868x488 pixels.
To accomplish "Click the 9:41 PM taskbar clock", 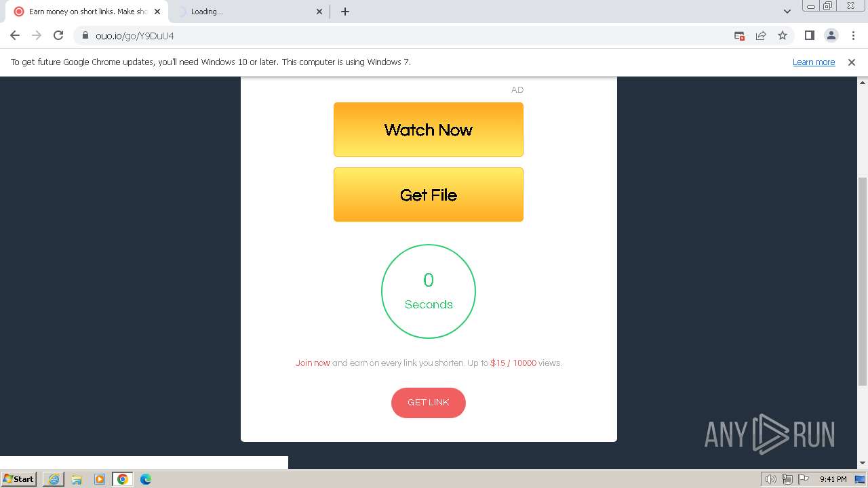I will pyautogui.click(x=833, y=479).
